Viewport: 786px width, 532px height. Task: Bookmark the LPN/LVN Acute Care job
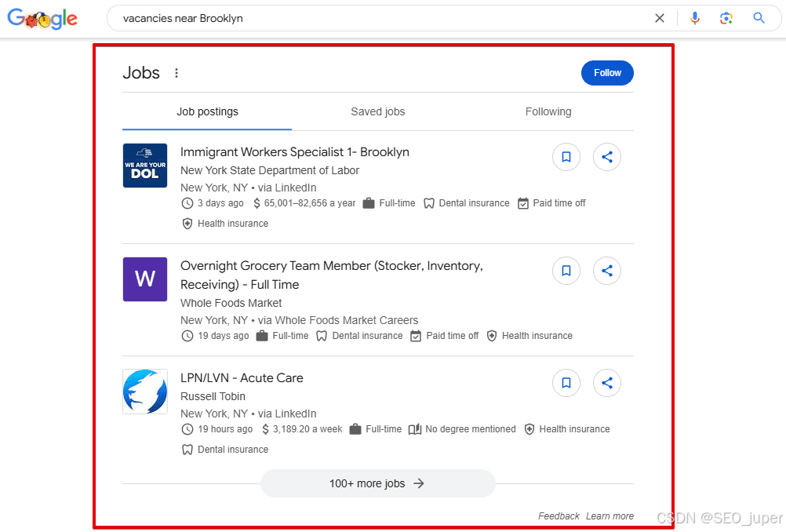click(566, 383)
